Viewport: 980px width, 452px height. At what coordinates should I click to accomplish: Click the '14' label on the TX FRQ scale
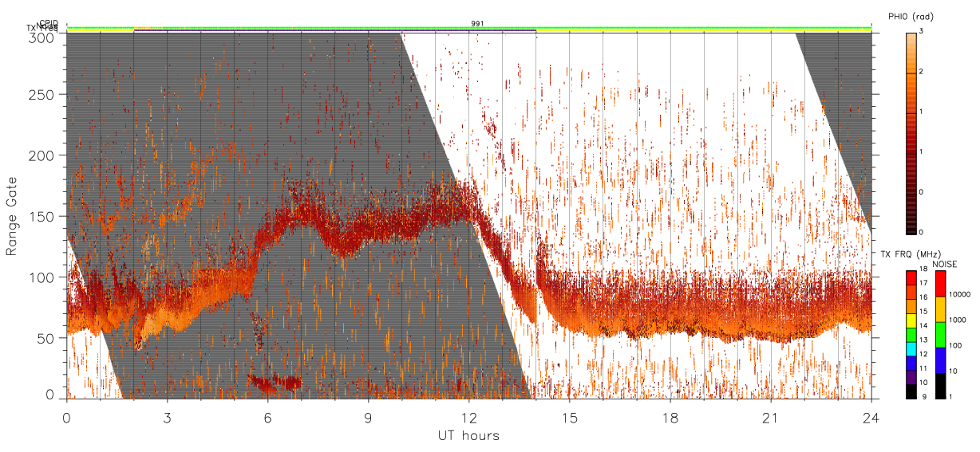tap(923, 325)
